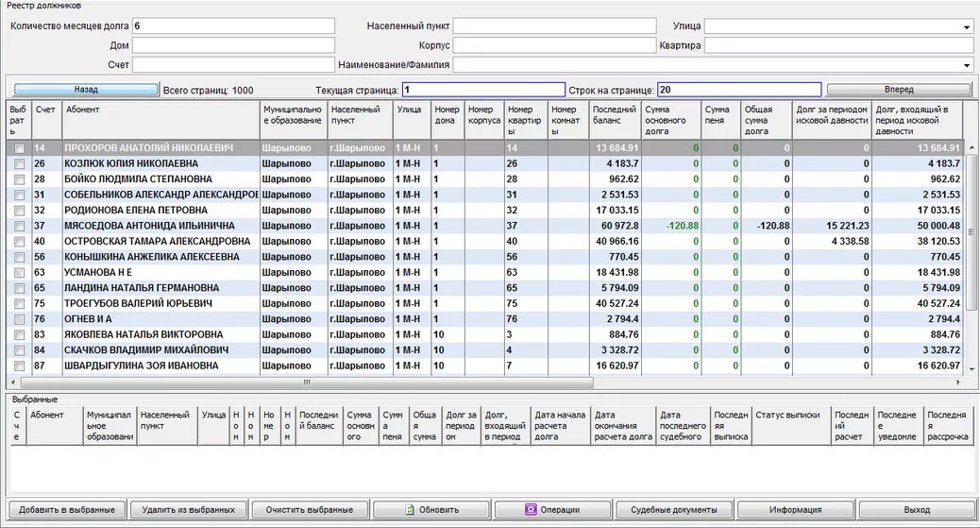Click the Выход button
The height and width of the screenshot is (528, 980).
point(917,510)
